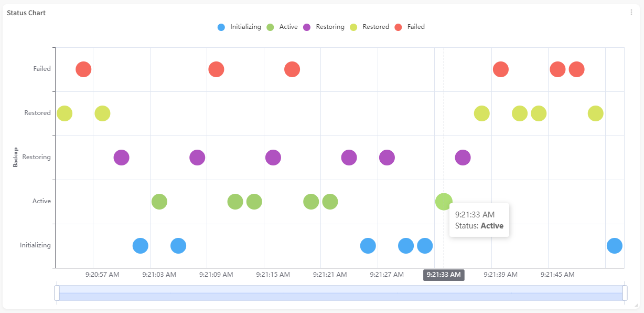Hide the Restored series from the legend
This screenshot has height=313, width=644.
(370, 27)
